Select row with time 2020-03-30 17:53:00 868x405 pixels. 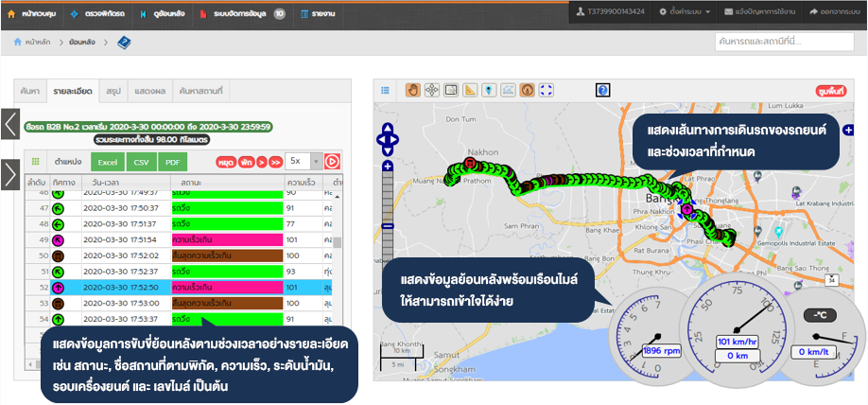pos(179,304)
